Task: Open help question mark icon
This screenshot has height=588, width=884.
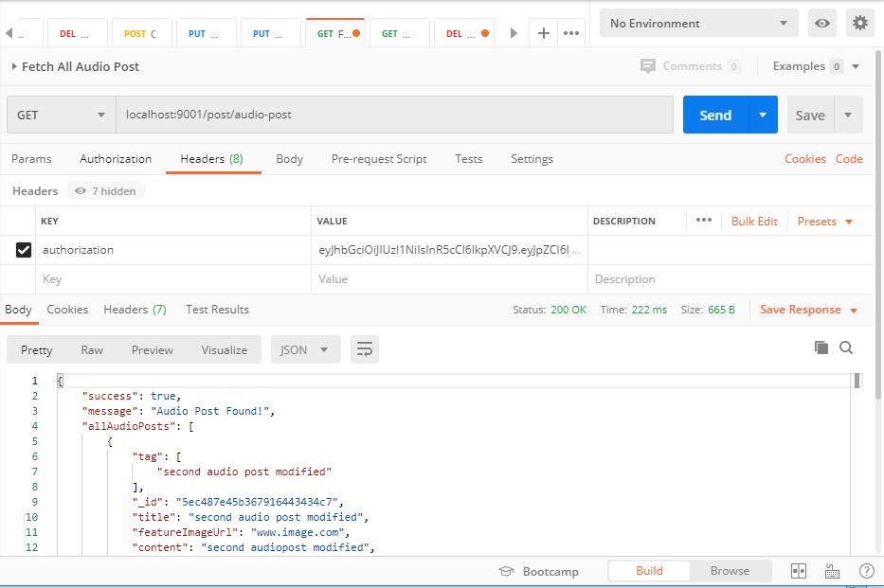Action: tap(866, 571)
